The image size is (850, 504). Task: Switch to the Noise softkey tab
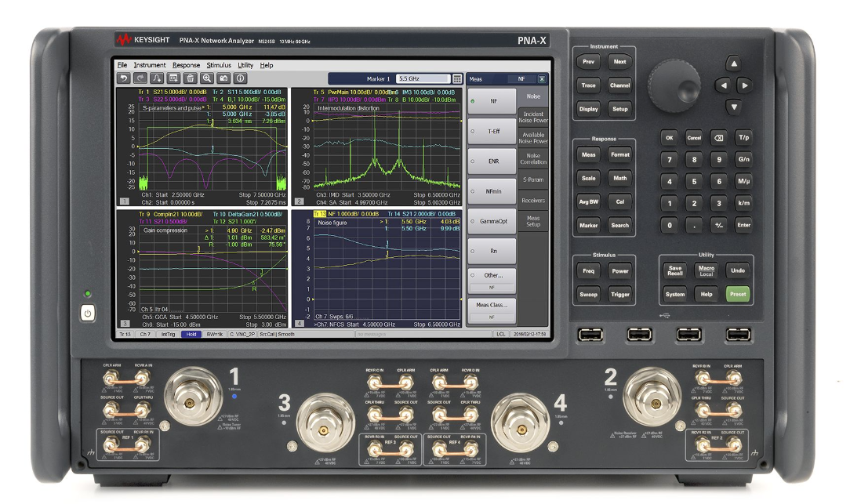(533, 96)
